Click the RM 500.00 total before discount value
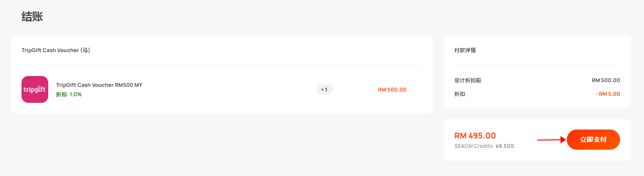644x176 pixels. click(x=606, y=80)
